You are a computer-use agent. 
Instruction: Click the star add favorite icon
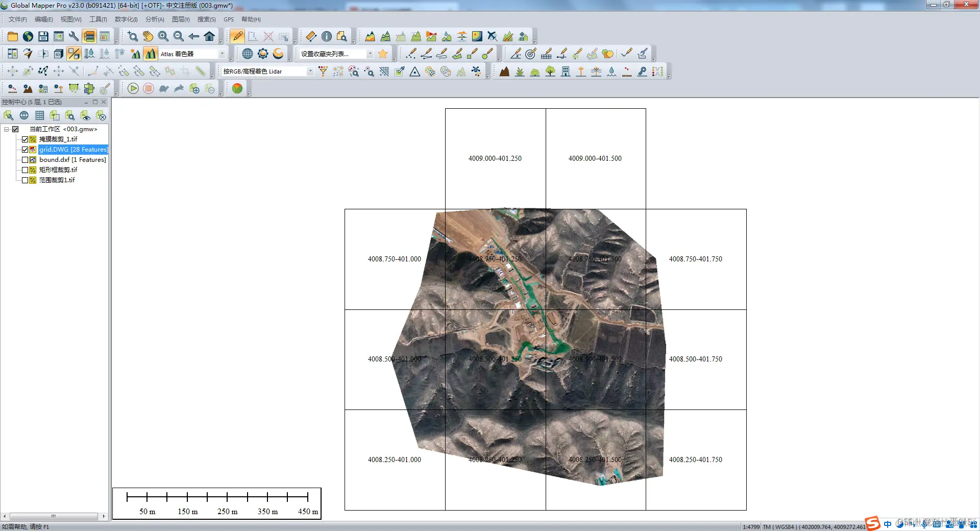(383, 54)
